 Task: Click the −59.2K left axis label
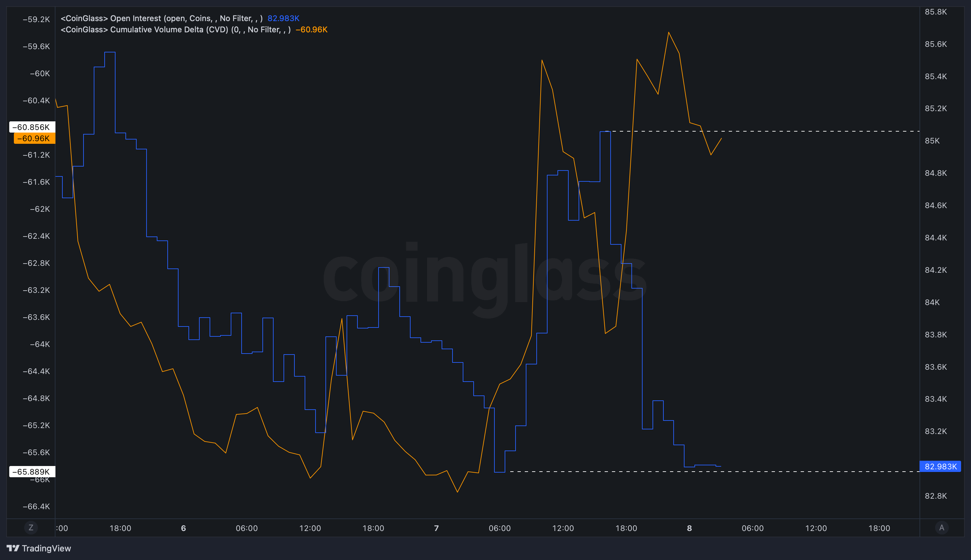(x=36, y=19)
